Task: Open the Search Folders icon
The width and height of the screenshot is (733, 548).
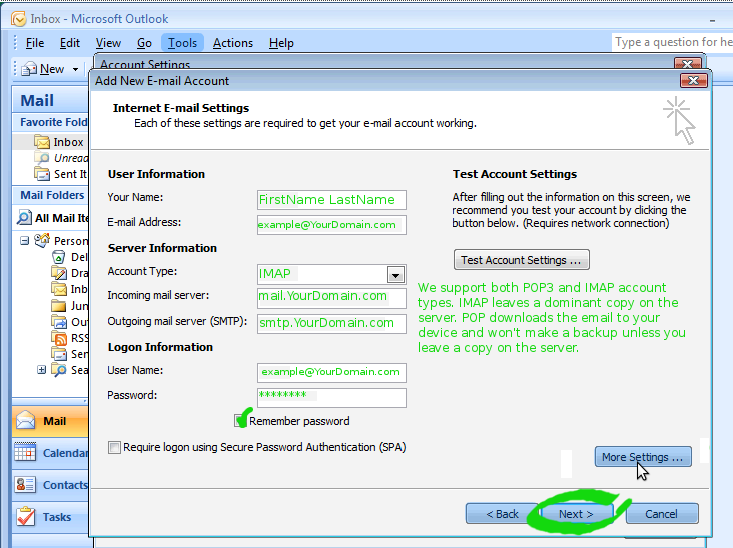Action: 58,370
